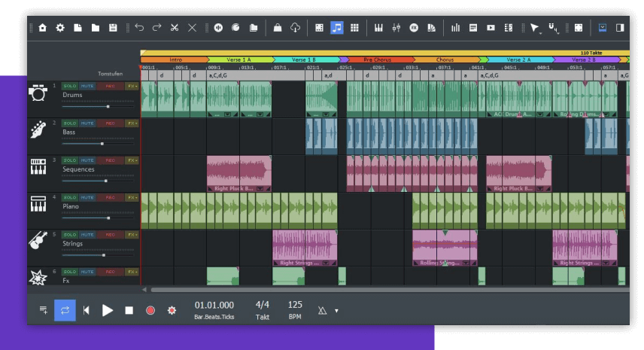The image size is (644, 350).
Task: Click the FX effects toolbar icon
Action: tap(415, 28)
